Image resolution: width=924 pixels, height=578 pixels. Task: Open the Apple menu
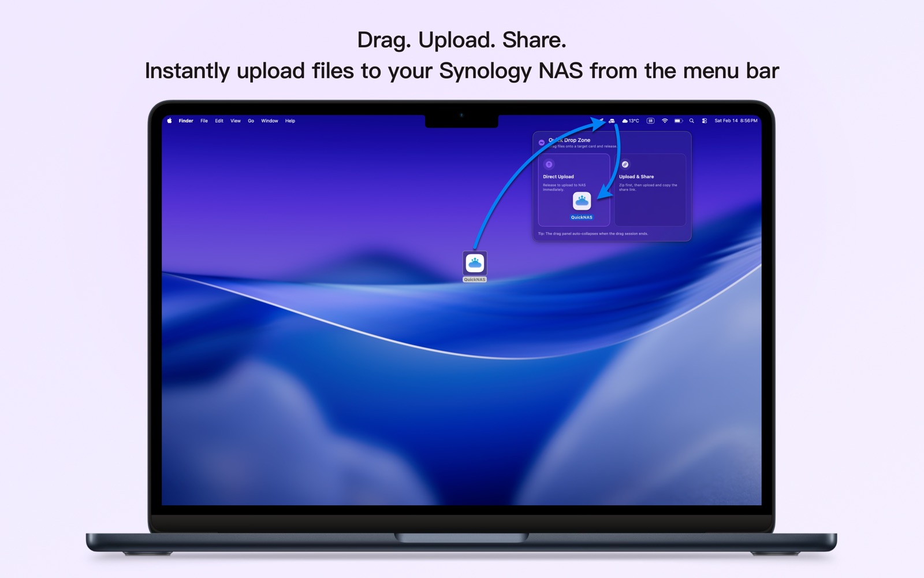coord(169,121)
